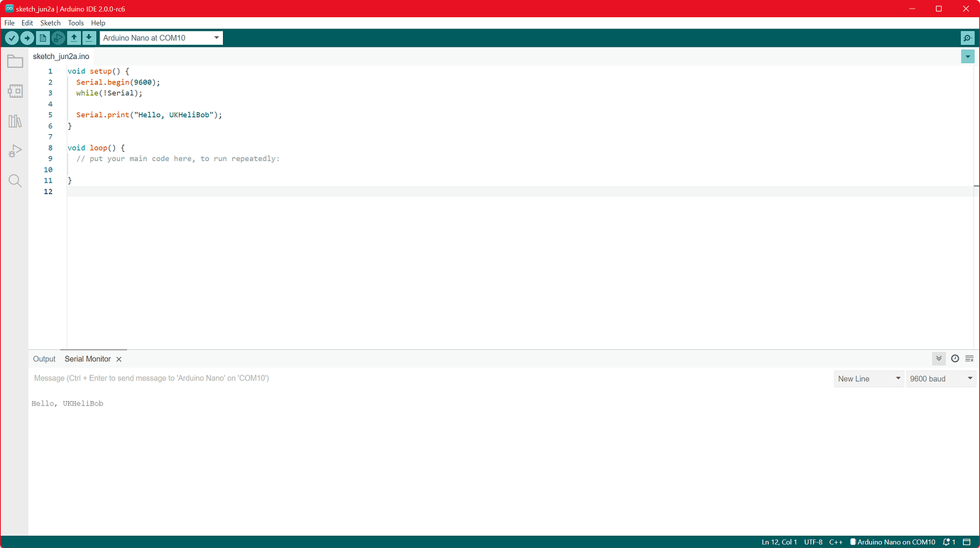Open the Tools menu
Image resolution: width=980 pixels, height=548 pixels.
(75, 23)
